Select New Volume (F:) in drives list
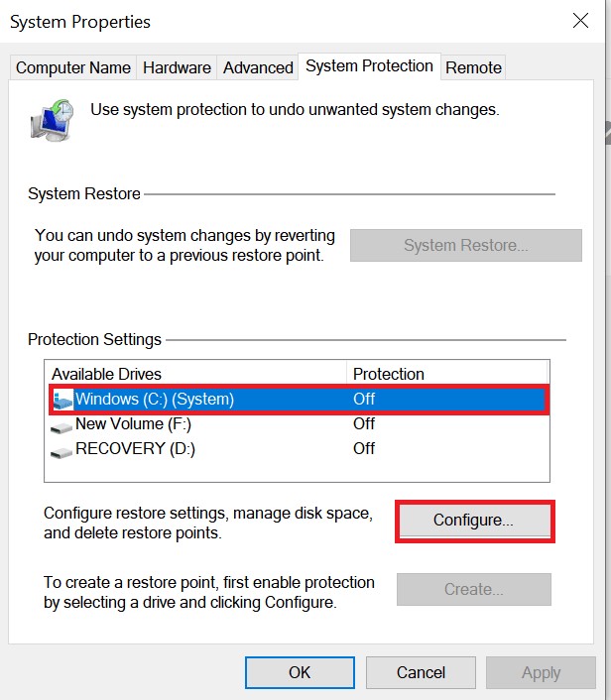 click(133, 424)
